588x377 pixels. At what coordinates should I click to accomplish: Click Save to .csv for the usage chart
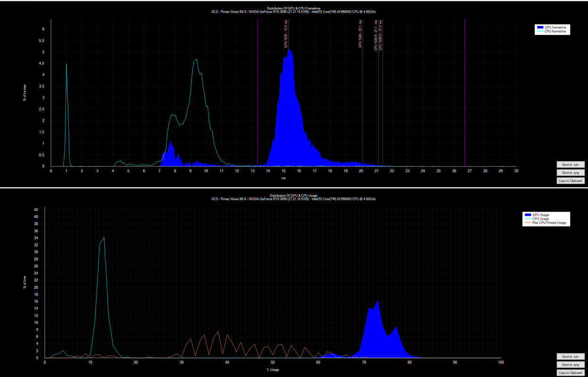pyautogui.click(x=571, y=357)
